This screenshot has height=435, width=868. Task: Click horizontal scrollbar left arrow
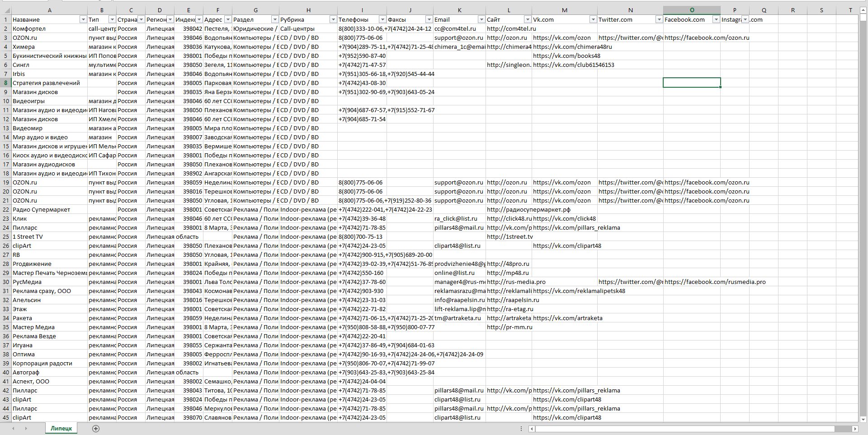click(x=532, y=429)
